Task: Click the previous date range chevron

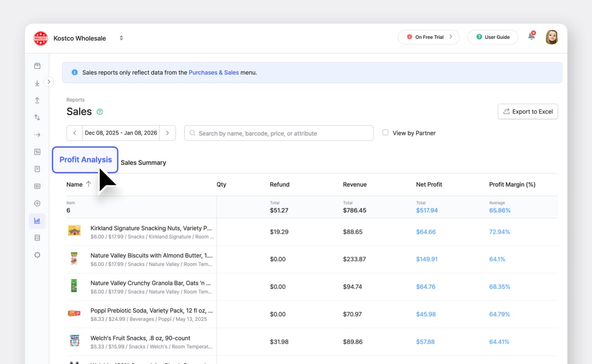Action: pos(74,133)
